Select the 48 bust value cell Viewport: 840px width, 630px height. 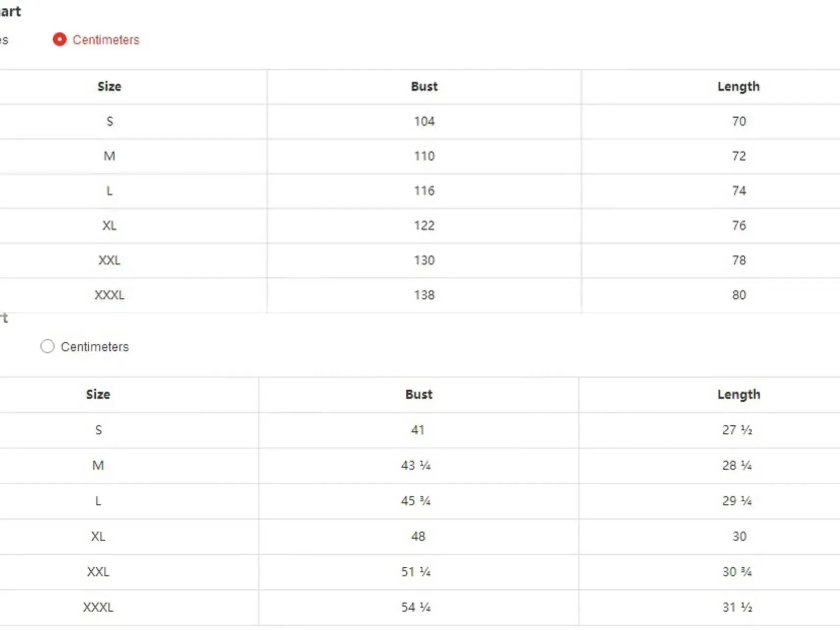tap(418, 536)
